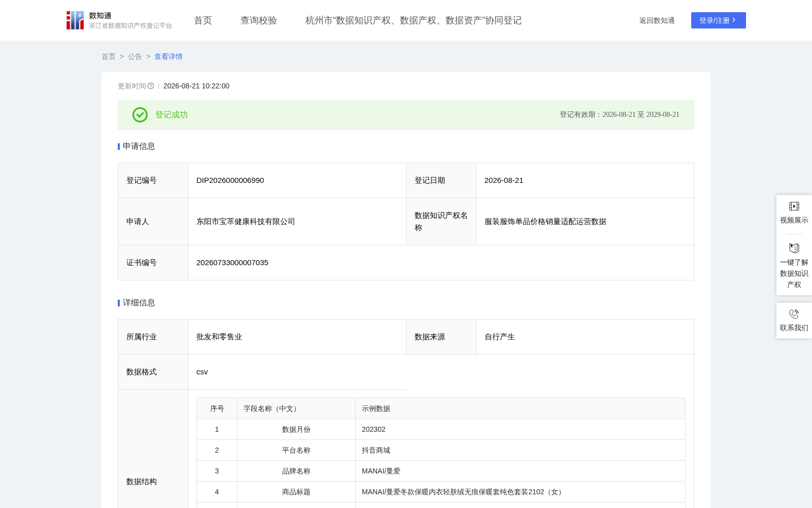
Task: Click sample value 抖音商城
Action: [x=376, y=450]
